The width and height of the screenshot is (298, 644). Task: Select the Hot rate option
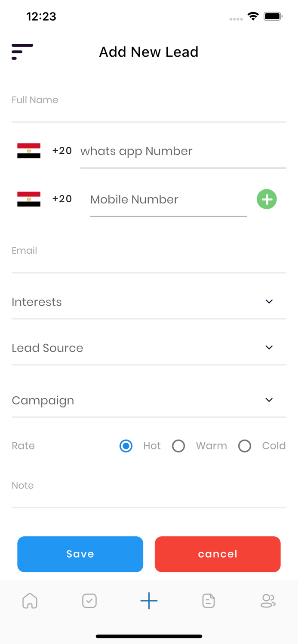[126, 446]
